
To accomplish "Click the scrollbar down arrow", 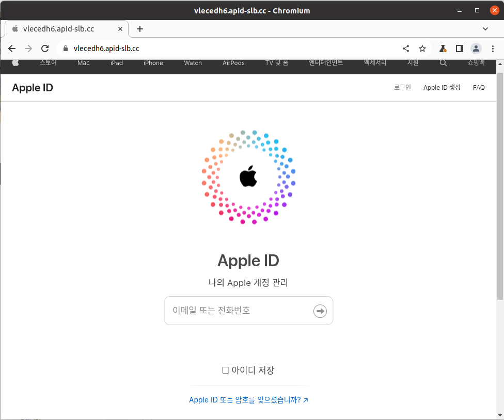I will [500, 415].
